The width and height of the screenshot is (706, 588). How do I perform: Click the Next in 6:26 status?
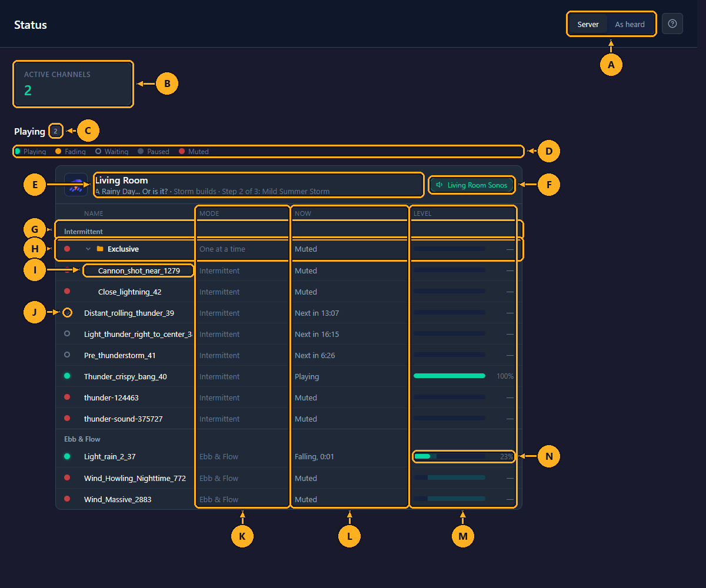click(x=315, y=355)
